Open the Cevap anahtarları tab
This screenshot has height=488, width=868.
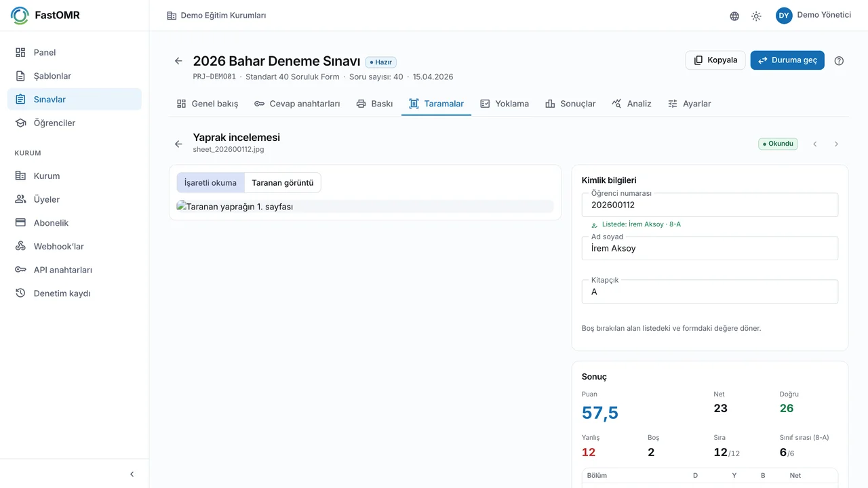[297, 104]
